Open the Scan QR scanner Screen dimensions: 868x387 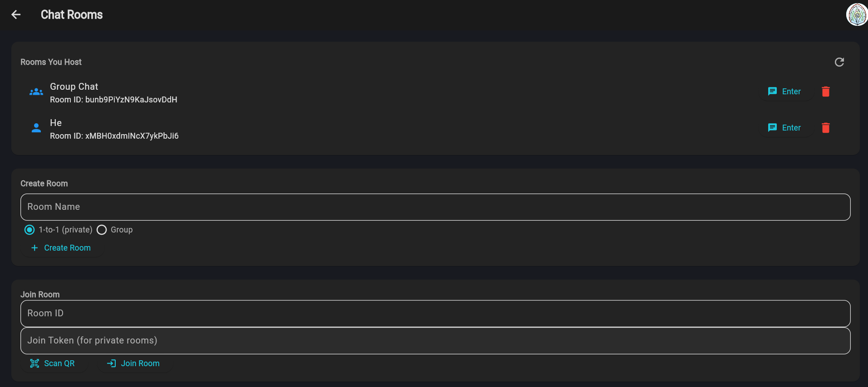pyautogui.click(x=53, y=363)
